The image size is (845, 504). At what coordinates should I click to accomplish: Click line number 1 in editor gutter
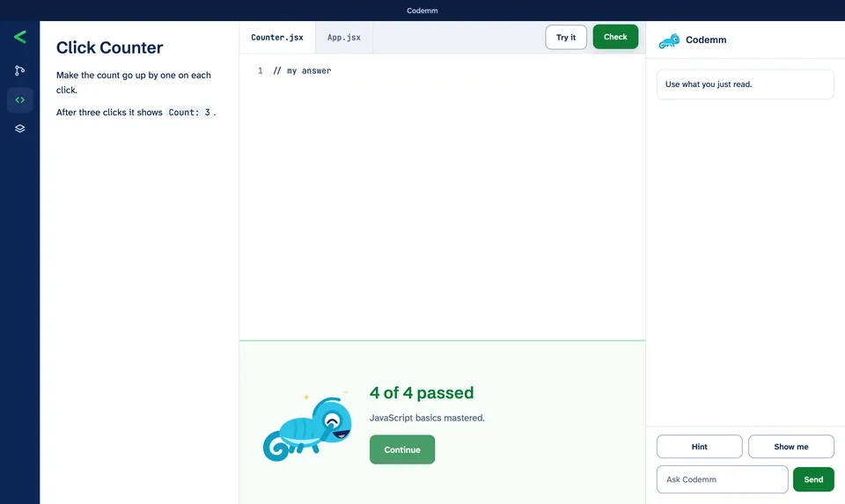261,70
